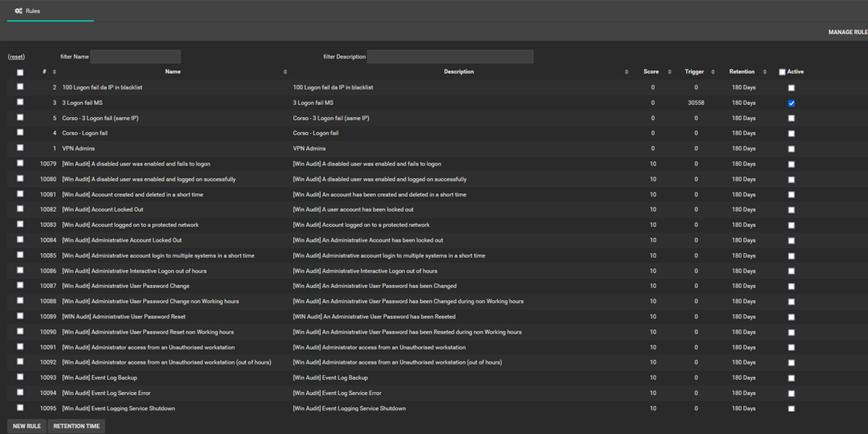Select row checkbox for Event Log Backup rule
Image resolution: width=868 pixels, height=434 pixels.
20,377
